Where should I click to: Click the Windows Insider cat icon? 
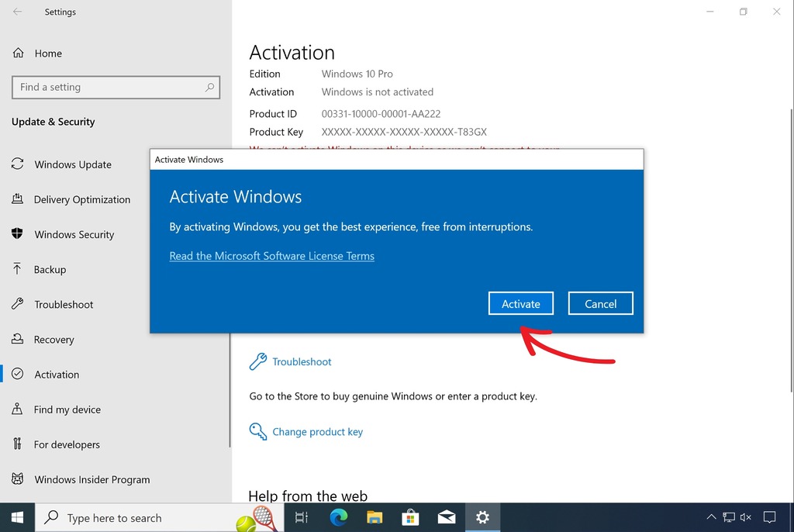[17, 478]
